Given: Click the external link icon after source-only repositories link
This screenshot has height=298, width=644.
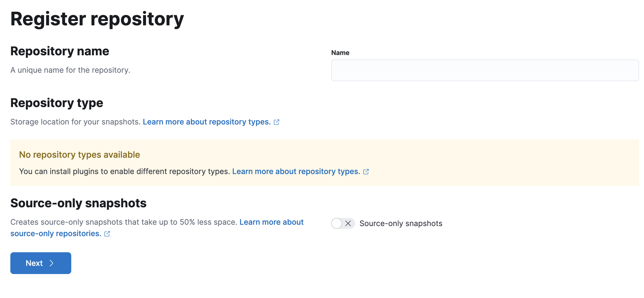Looking at the screenshot, I should point(107,233).
